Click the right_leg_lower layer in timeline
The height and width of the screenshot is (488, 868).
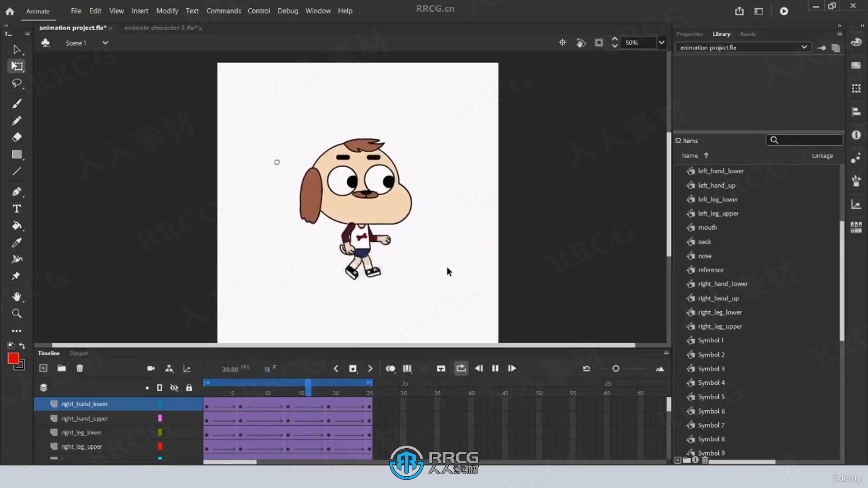pos(81,432)
